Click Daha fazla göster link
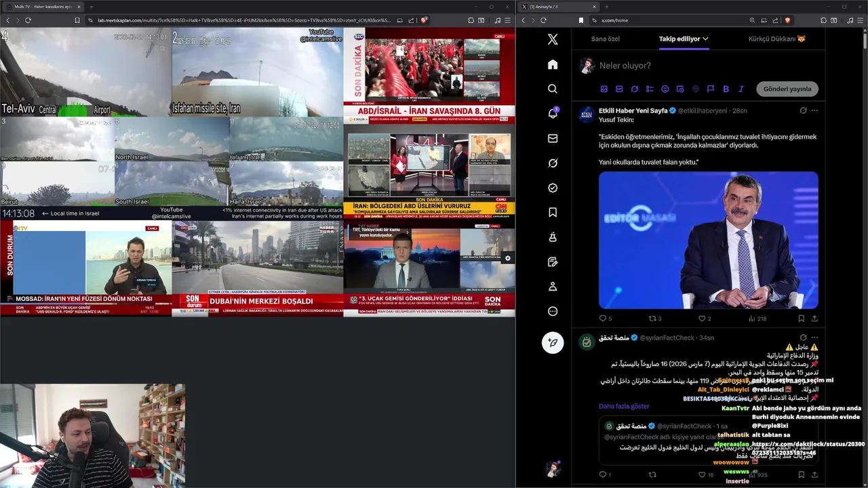Image resolution: width=868 pixels, height=488 pixels. (x=624, y=406)
